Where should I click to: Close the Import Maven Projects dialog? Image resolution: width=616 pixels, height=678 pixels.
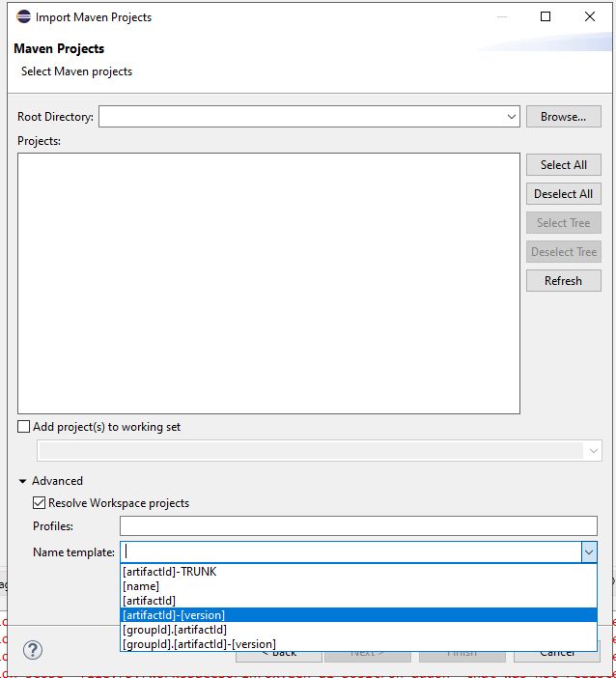click(x=590, y=16)
